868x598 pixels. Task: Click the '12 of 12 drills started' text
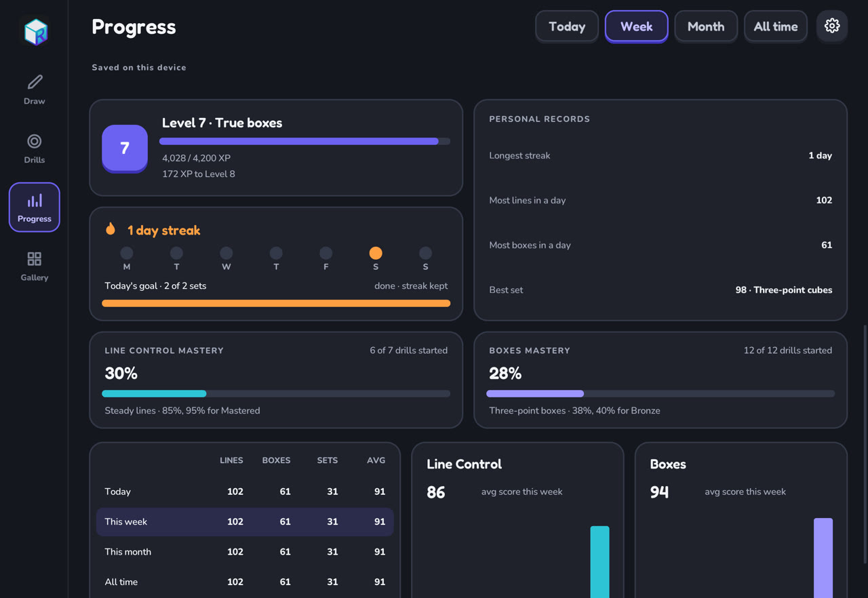coord(788,351)
